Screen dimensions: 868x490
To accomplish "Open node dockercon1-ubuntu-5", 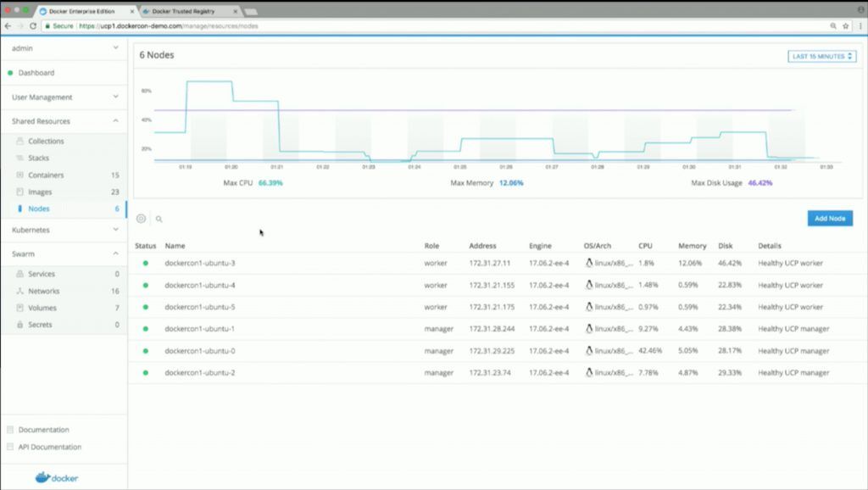I will point(200,307).
